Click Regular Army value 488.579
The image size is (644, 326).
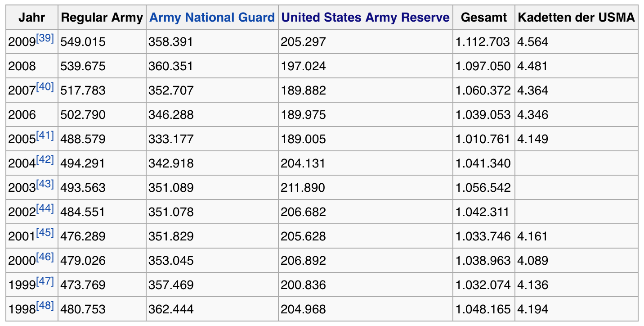click(83, 139)
